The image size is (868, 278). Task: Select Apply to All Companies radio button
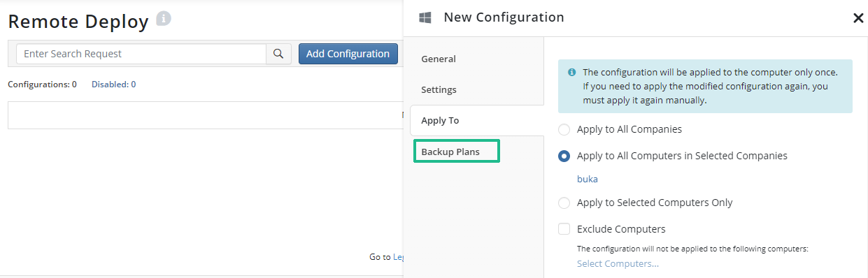(x=564, y=130)
